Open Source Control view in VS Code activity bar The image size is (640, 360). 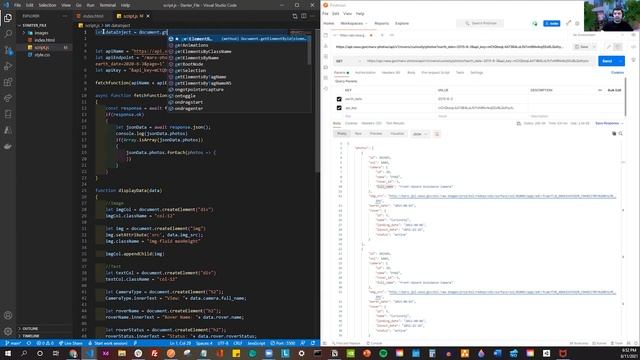click(8, 50)
